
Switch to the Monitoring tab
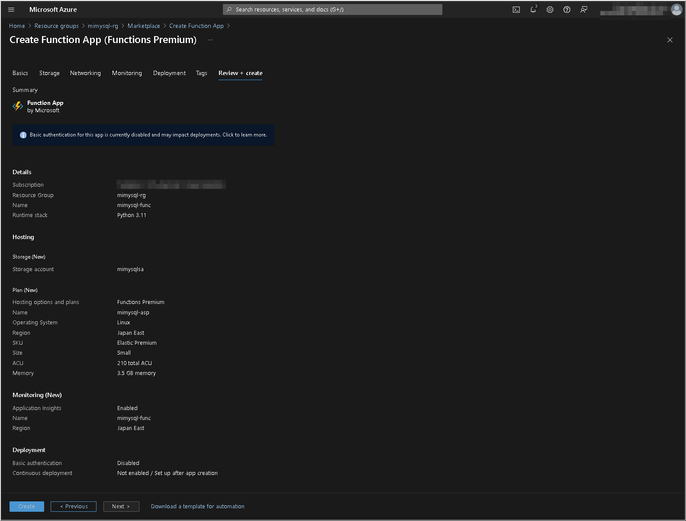[127, 73]
